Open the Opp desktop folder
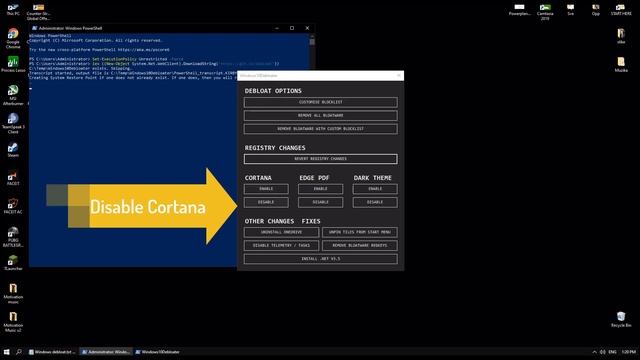The width and height of the screenshot is (640, 360). click(x=596, y=9)
